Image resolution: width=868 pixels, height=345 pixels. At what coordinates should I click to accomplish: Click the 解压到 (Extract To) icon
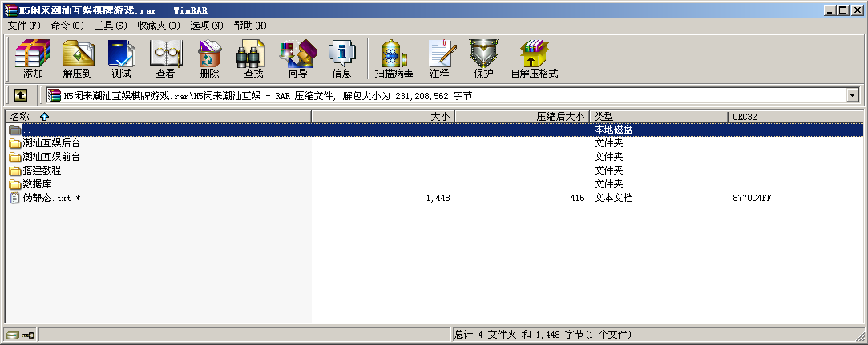point(77,58)
